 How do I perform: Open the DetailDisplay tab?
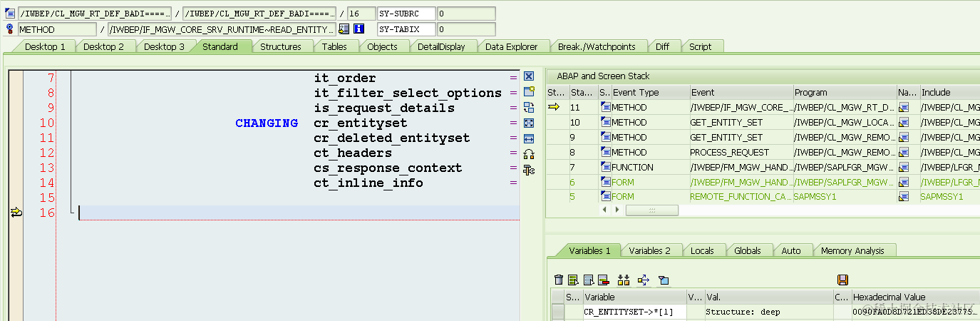[x=441, y=46]
